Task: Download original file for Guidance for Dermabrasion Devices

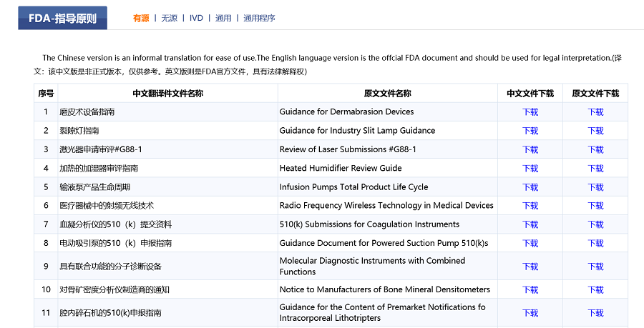Action: coord(595,112)
